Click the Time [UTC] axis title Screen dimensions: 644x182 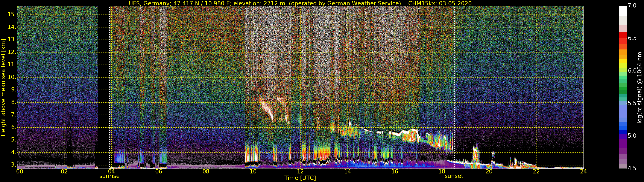(300, 178)
